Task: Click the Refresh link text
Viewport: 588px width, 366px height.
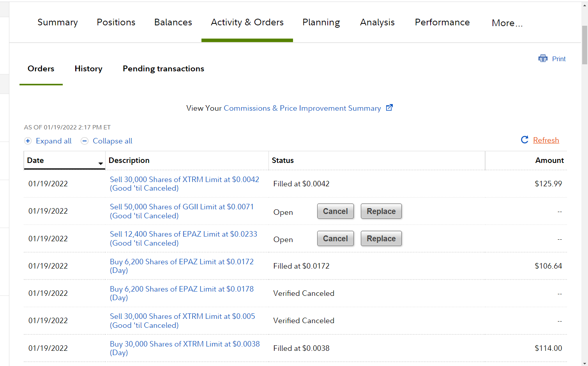Action: point(546,140)
